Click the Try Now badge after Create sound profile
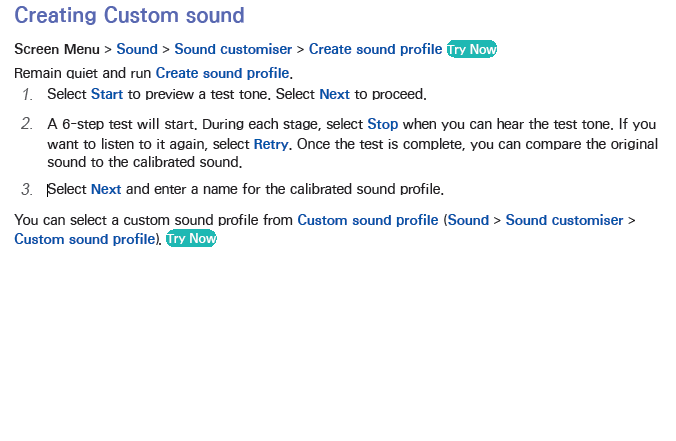 point(472,49)
